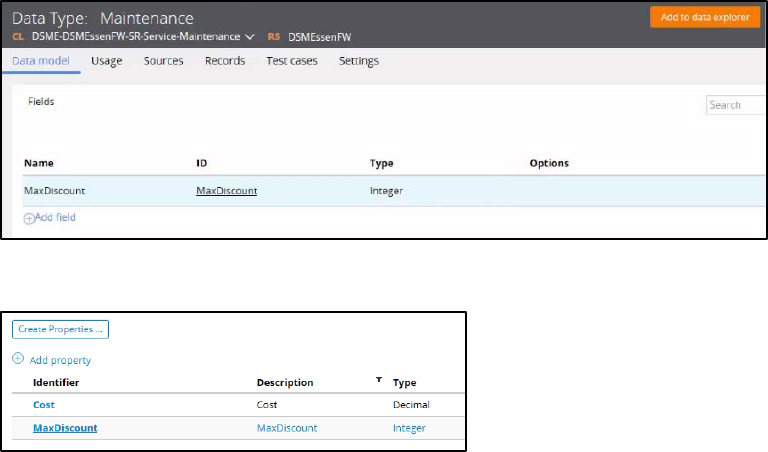Click the RS ruleset label icon

273,37
